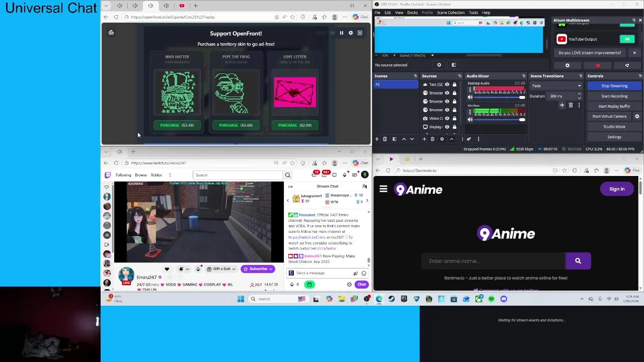Click Studio Mode in OBS Controls

pyautogui.click(x=614, y=127)
